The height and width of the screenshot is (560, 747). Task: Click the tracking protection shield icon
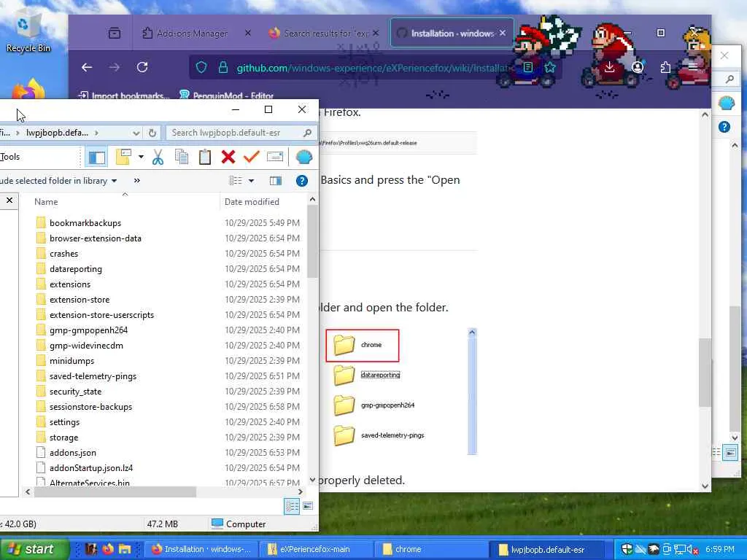tap(201, 68)
